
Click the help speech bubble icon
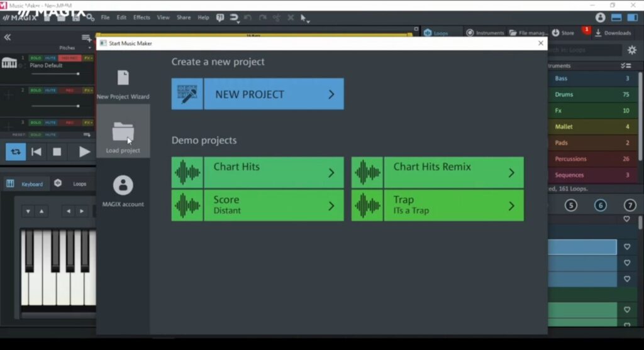tap(220, 18)
